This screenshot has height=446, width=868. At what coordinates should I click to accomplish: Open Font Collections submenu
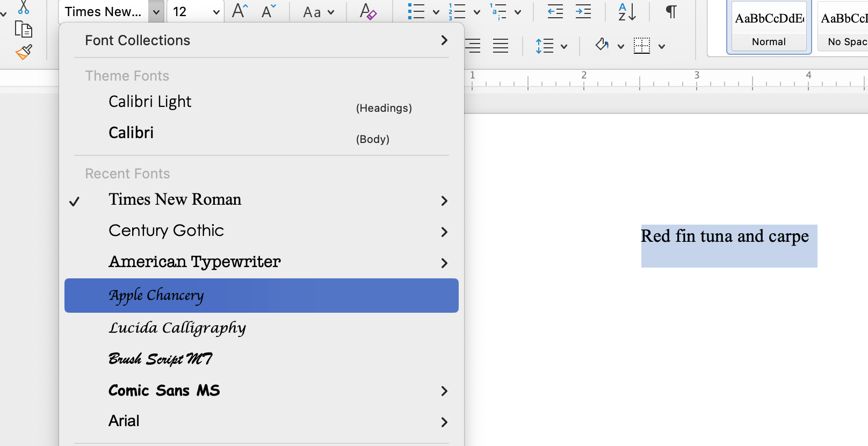click(262, 40)
